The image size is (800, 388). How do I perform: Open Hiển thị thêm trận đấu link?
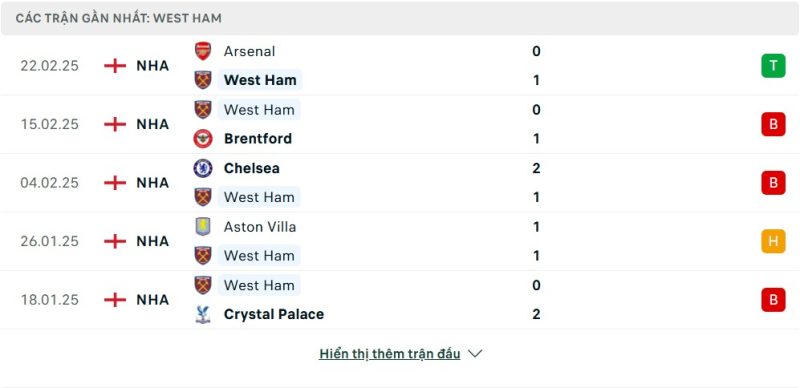[389, 354]
